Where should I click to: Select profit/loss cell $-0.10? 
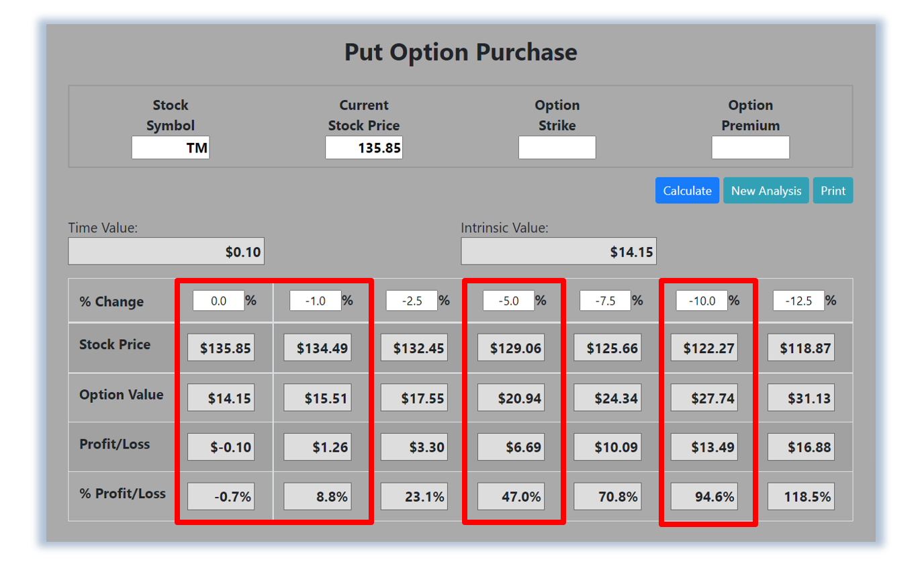coord(221,447)
